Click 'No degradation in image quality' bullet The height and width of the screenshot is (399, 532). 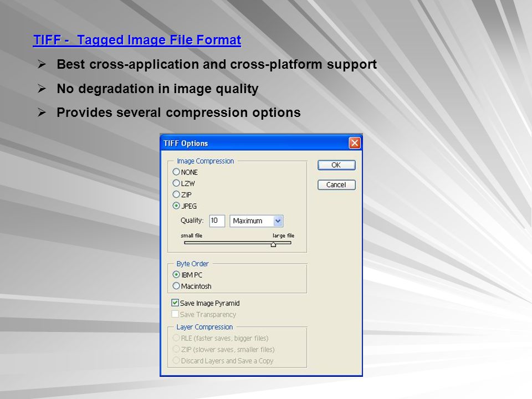click(157, 89)
